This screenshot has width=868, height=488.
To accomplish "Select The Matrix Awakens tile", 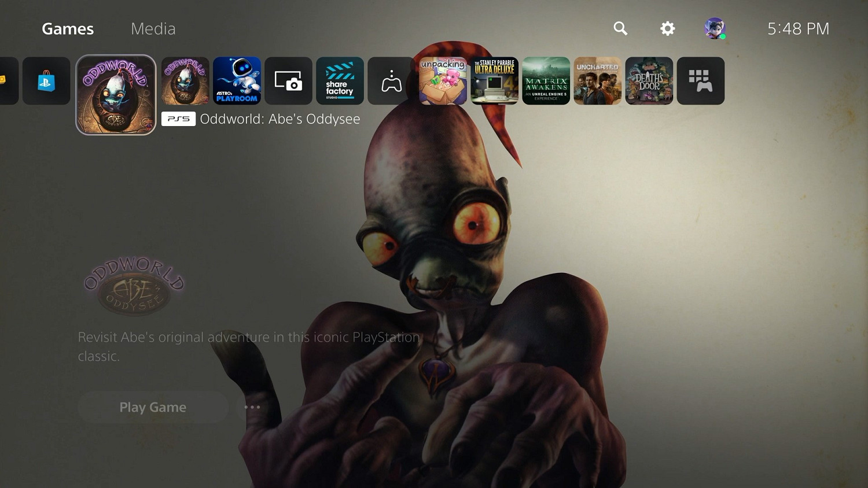I will (546, 81).
